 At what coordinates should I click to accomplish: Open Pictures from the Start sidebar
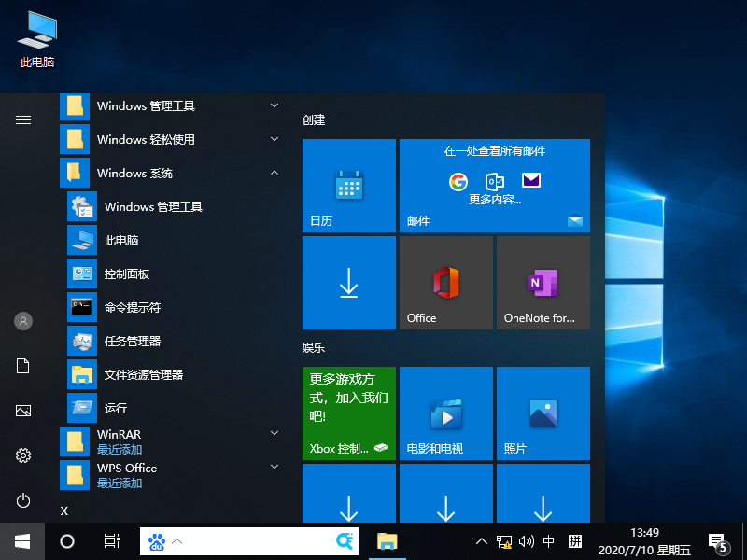pyautogui.click(x=22, y=409)
